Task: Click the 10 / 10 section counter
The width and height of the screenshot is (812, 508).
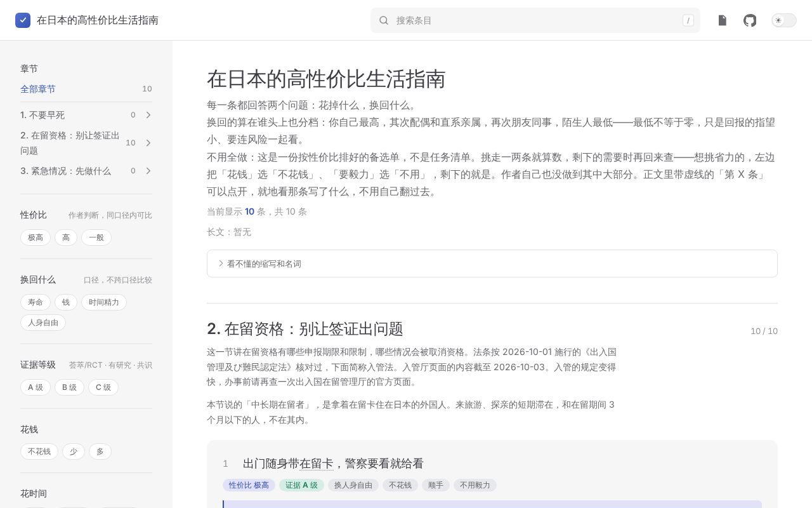Action: click(764, 331)
